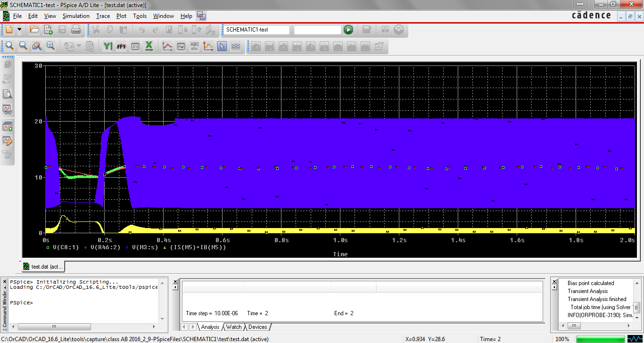Open the File menu

click(x=17, y=16)
